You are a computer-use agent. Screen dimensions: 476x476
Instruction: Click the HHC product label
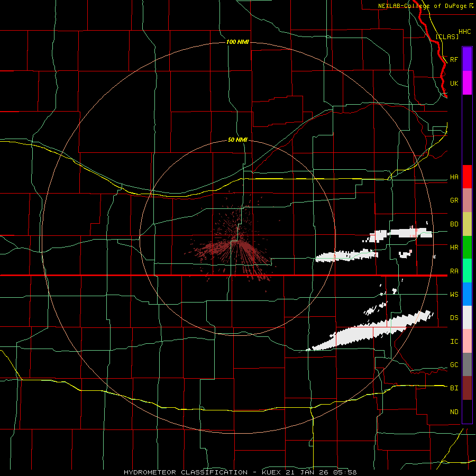[465, 32]
